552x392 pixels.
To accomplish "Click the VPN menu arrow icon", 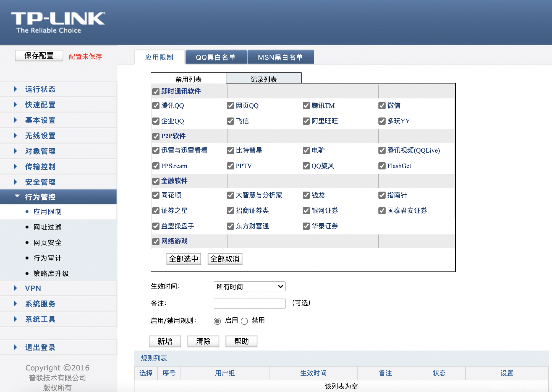I will 15,288.
